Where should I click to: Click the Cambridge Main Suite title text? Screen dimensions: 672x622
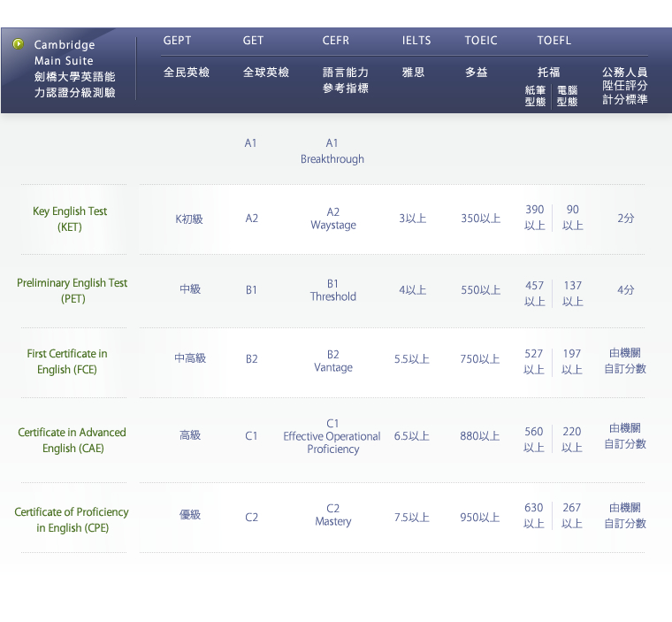74,69
